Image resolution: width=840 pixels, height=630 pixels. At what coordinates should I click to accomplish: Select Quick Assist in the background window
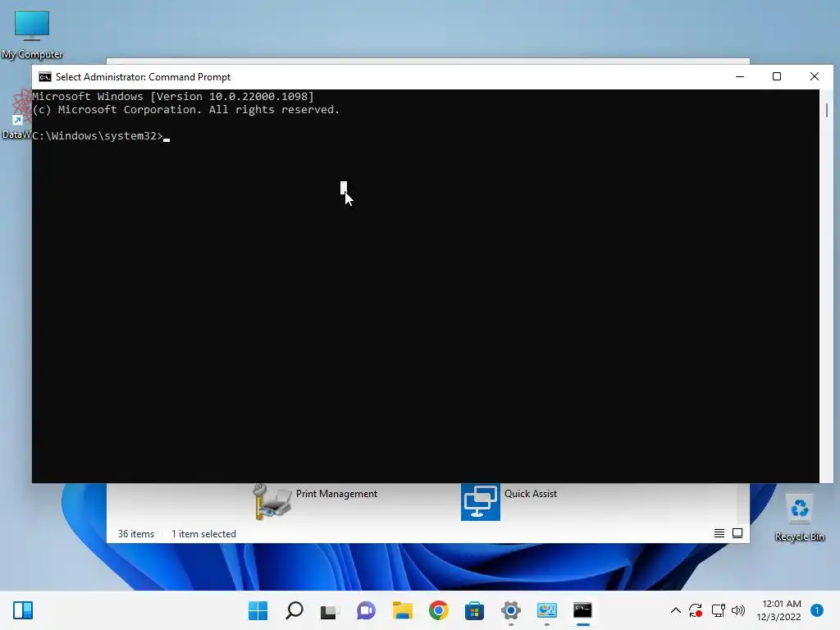[x=509, y=502]
